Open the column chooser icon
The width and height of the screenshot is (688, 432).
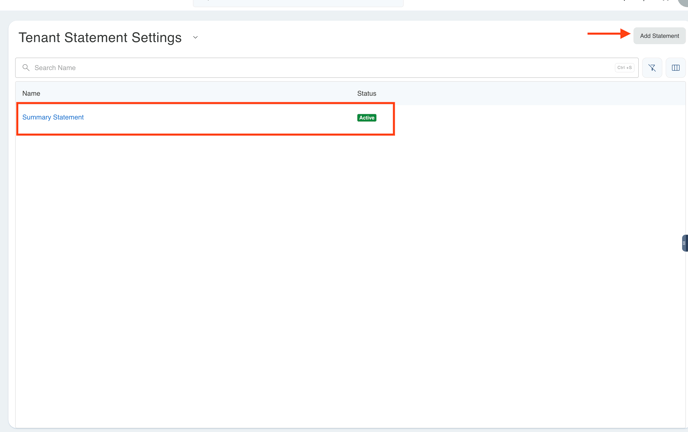[676, 68]
